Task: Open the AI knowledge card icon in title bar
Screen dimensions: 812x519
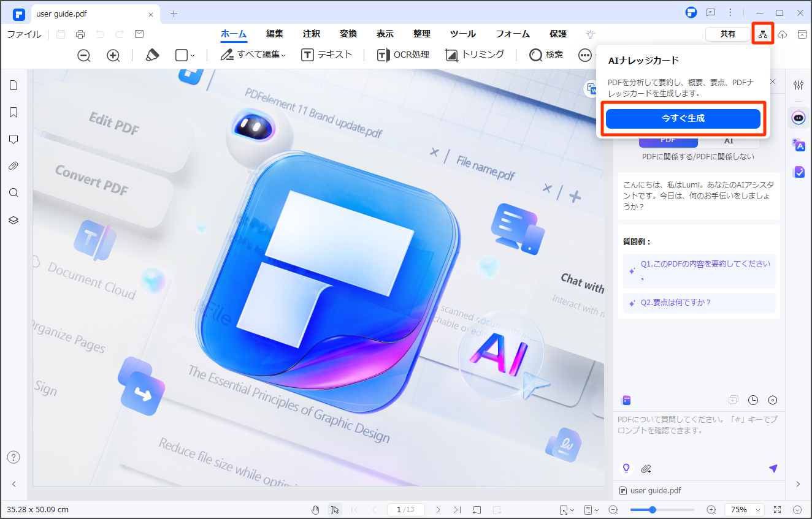Action: (x=762, y=34)
